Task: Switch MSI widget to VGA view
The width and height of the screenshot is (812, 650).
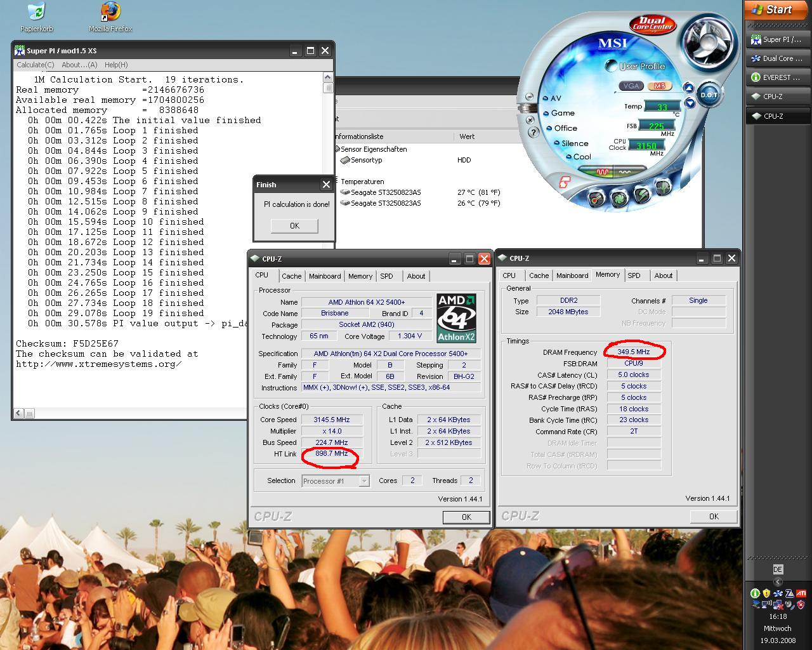Action: pyautogui.click(x=631, y=86)
